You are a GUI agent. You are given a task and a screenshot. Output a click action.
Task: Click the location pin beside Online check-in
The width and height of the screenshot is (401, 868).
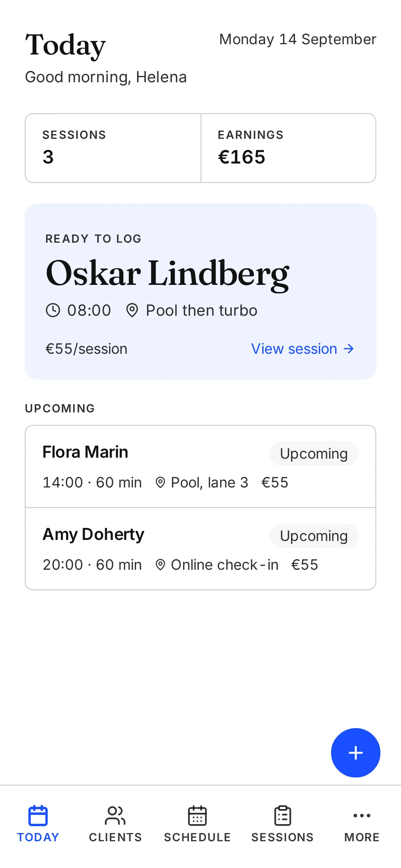coord(160,565)
